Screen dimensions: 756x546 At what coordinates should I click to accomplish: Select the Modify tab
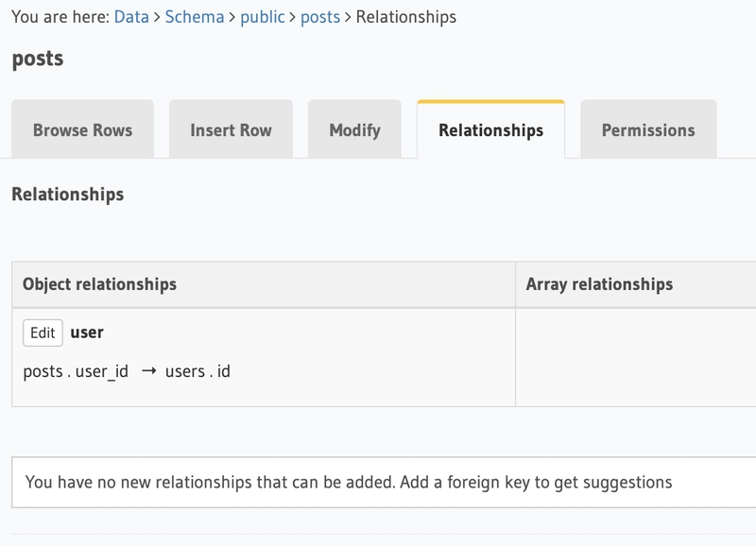(354, 130)
